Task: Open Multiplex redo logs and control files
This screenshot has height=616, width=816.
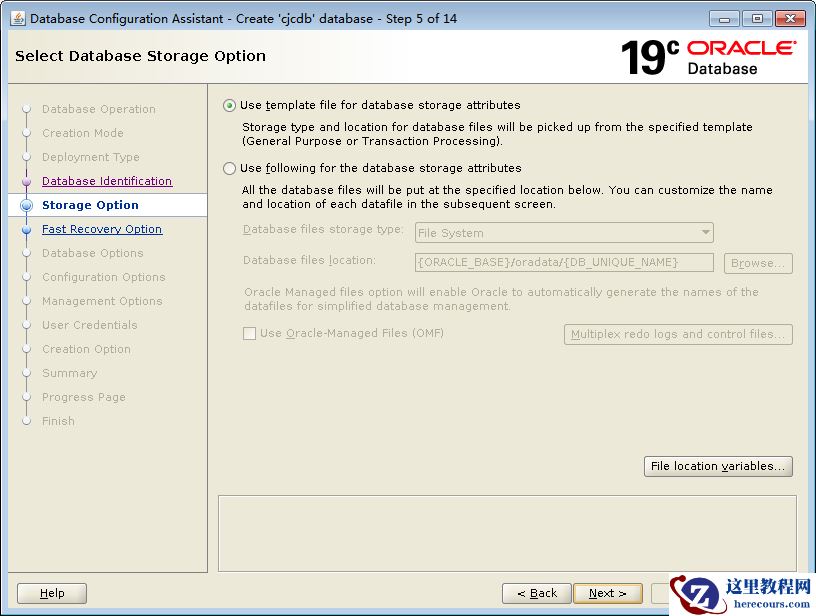Action: tap(678, 335)
